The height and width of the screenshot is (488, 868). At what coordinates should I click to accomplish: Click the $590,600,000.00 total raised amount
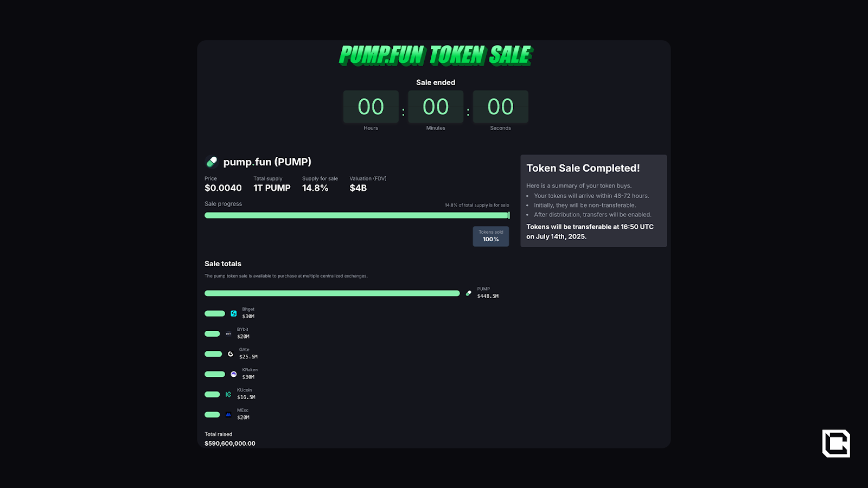(230, 444)
